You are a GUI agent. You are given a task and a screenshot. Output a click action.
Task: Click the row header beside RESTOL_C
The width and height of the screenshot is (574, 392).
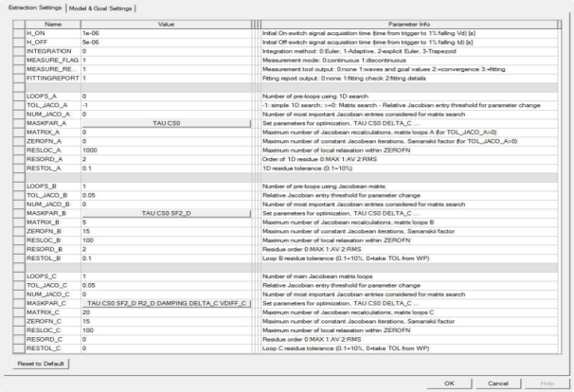click(x=19, y=348)
